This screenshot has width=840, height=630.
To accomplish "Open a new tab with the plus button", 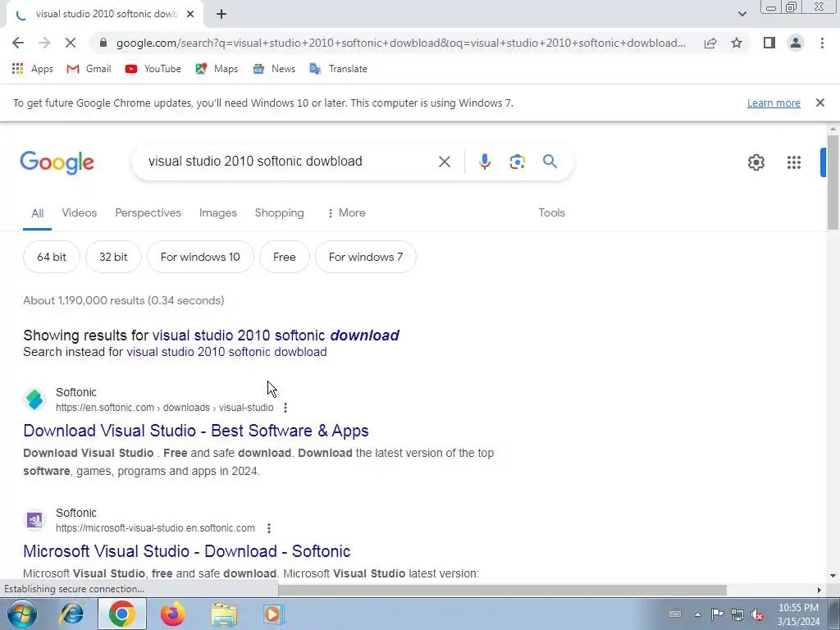I will (221, 15).
